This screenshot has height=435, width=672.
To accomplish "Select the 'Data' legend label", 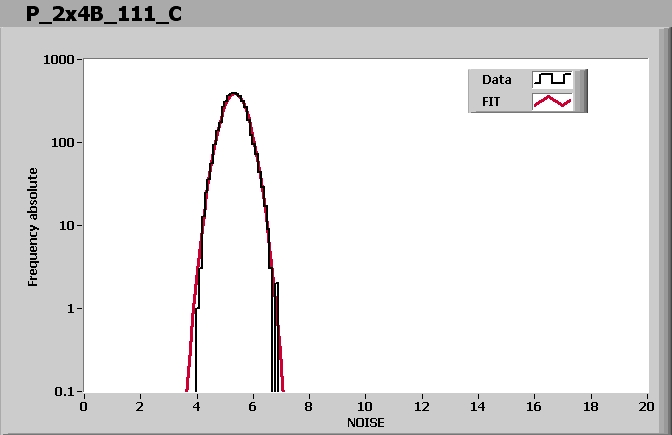I will tap(497, 79).
